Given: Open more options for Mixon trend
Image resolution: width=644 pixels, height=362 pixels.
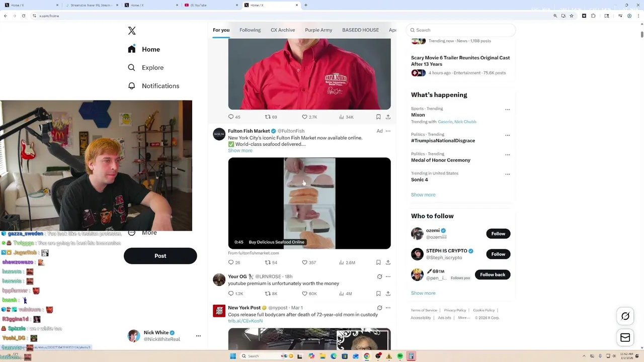Looking at the screenshot, I should pos(507,109).
